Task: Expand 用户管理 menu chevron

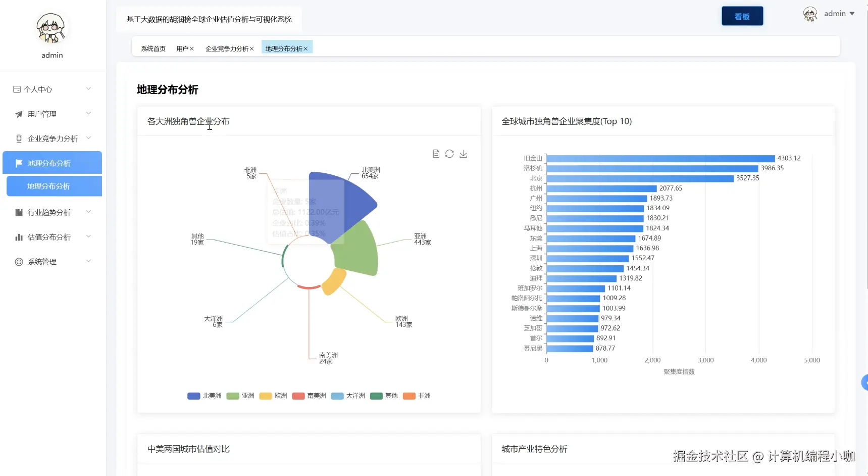Action: pos(88,114)
